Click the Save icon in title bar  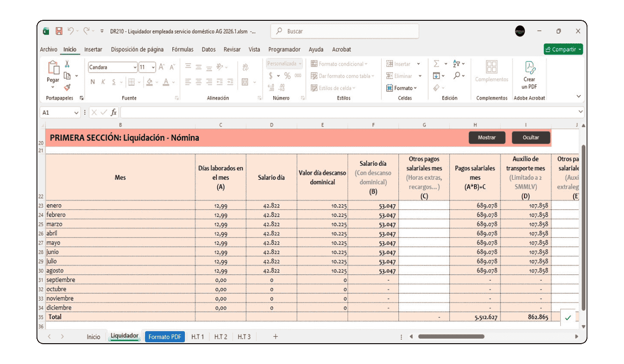coord(59,31)
